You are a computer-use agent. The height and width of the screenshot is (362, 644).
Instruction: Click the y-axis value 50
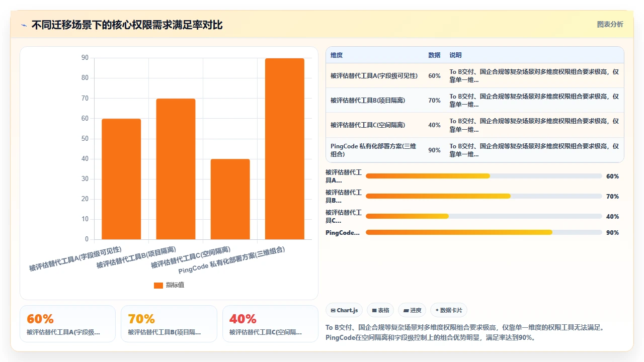85,139
